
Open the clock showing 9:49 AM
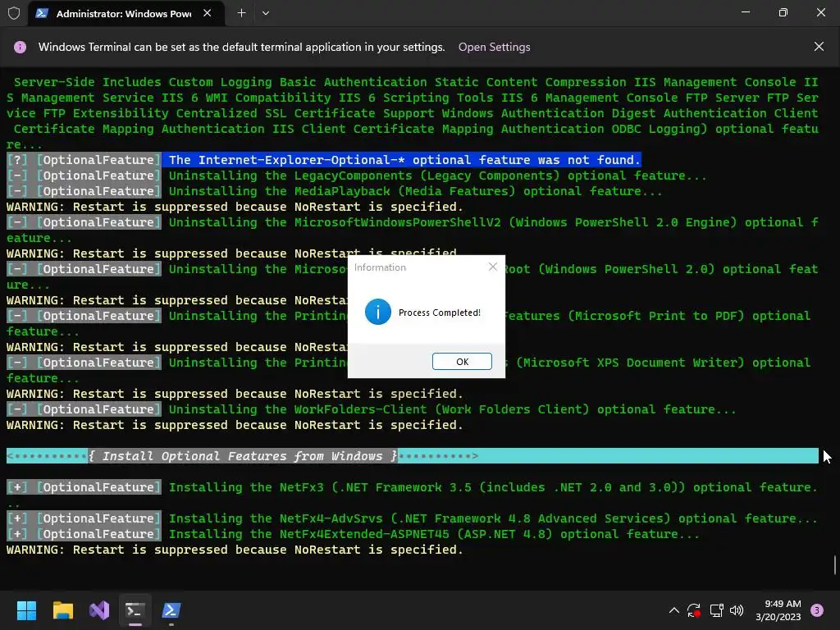click(x=778, y=610)
